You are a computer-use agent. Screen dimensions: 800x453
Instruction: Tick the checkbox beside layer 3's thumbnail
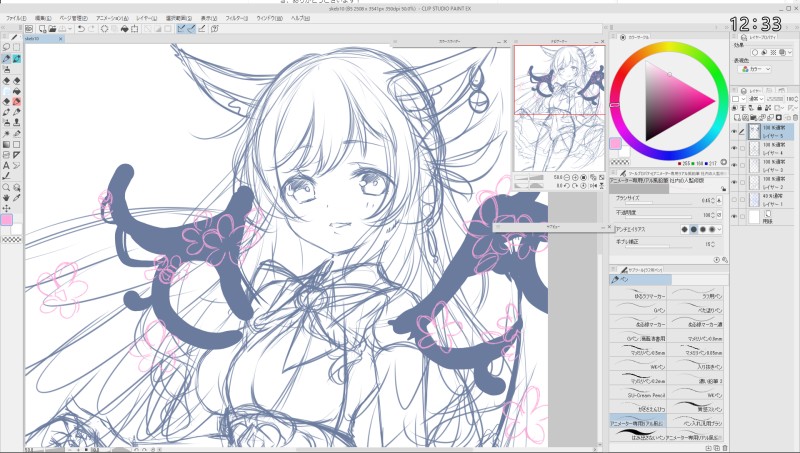pos(742,165)
